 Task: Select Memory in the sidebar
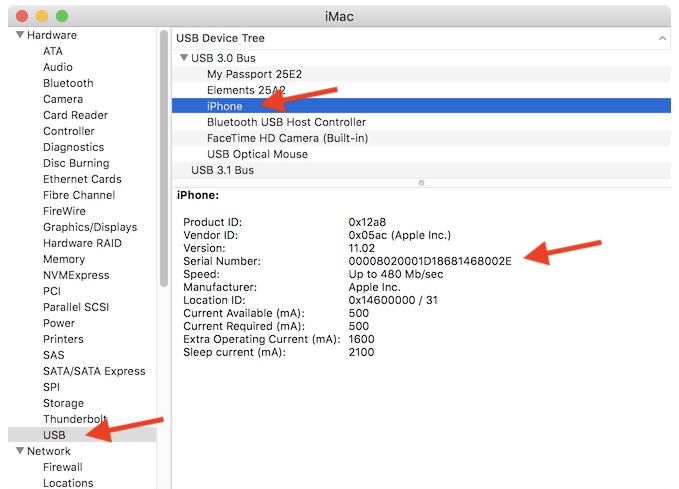64,259
